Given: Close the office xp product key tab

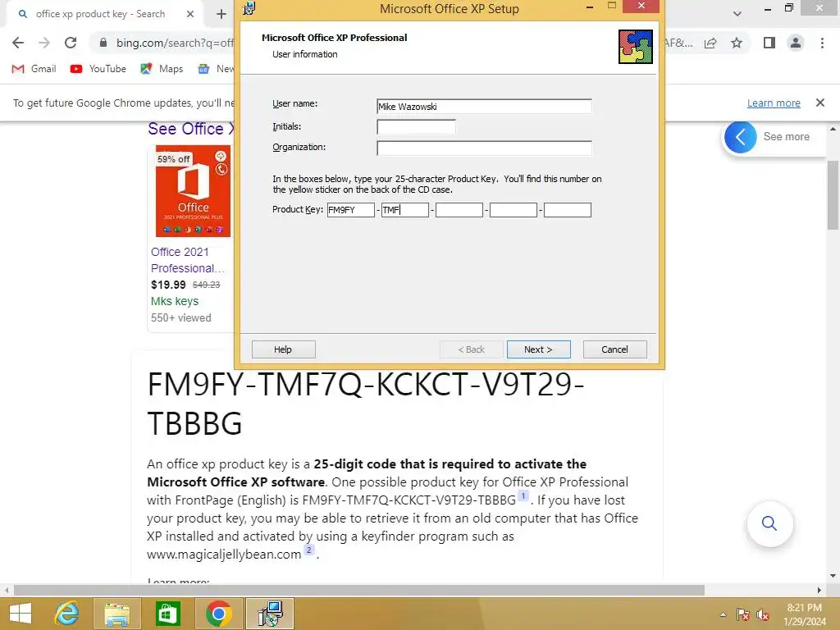Looking at the screenshot, I should point(190,14).
